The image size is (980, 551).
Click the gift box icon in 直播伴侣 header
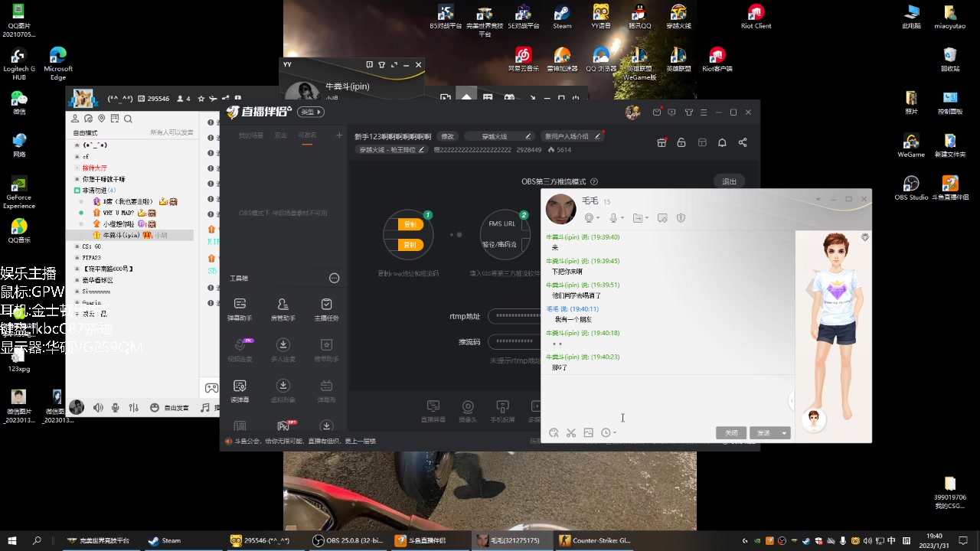pos(662,143)
